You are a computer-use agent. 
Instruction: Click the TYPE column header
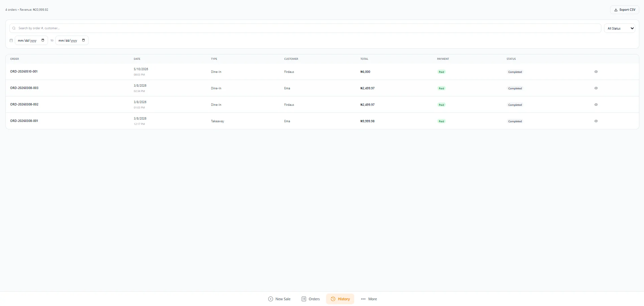[x=214, y=59]
